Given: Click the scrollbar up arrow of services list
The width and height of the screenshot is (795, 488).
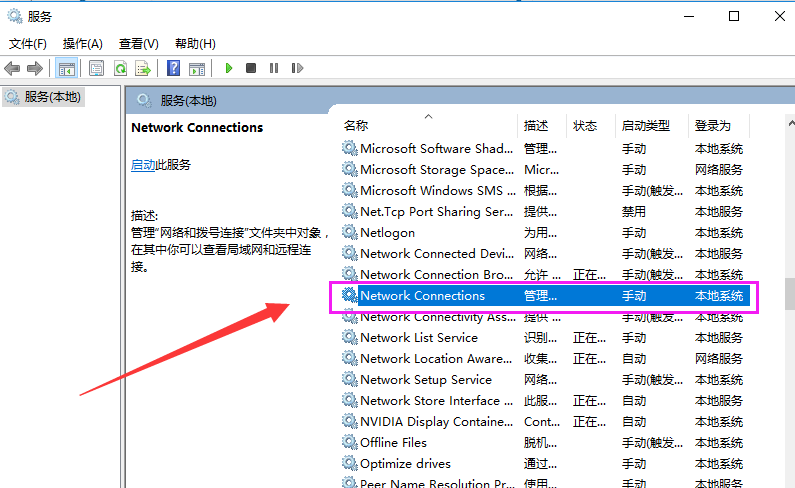Looking at the screenshot, I should pos(791,123).
